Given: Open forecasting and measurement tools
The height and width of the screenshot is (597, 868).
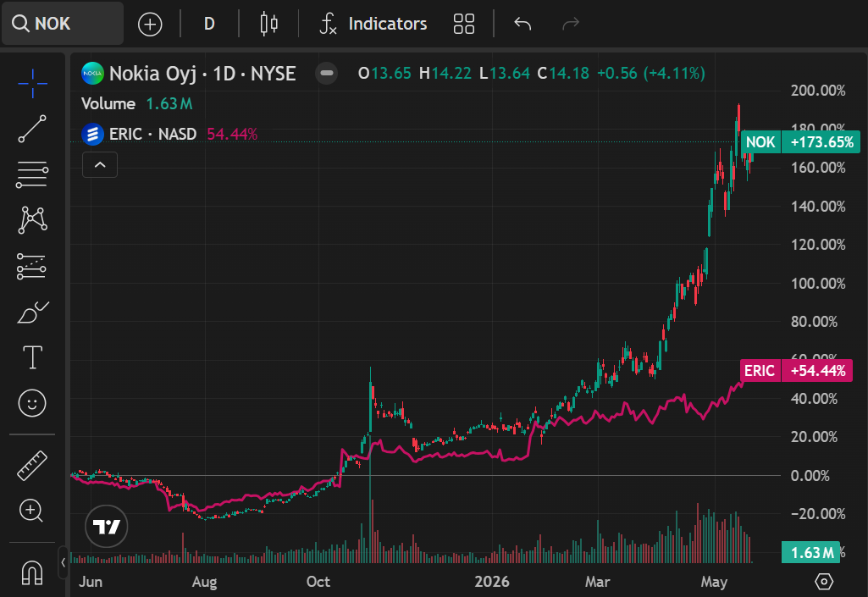Looking at the screenshot, I should [31, 267].
